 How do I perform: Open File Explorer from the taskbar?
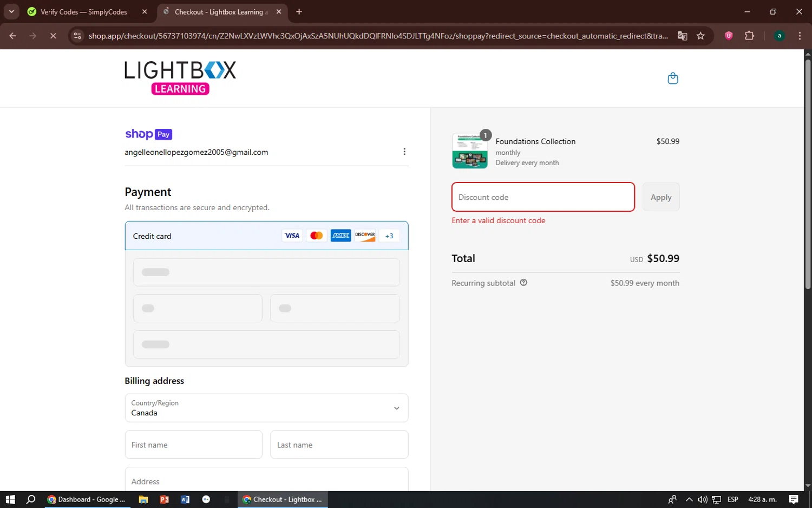pyautogui.click(x=143, y=499)
